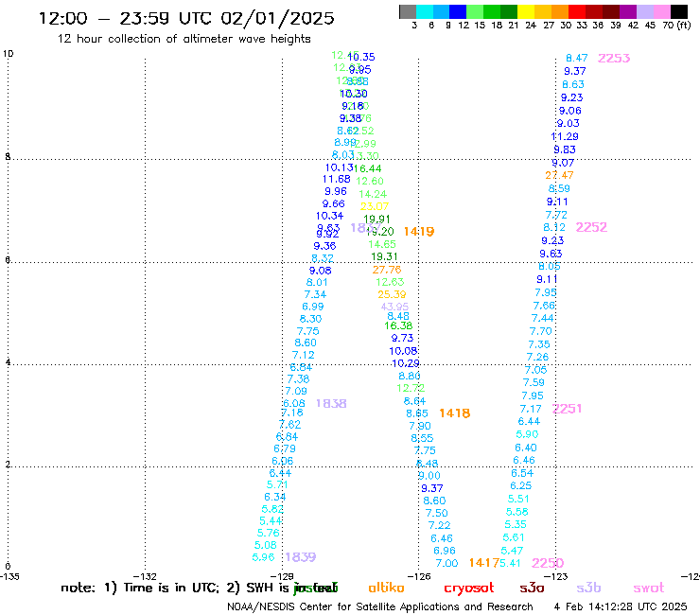Select the bright red swatch in the legend
Image resolution: width=700 pixels, height=615 pixels.
click(576, 11)
